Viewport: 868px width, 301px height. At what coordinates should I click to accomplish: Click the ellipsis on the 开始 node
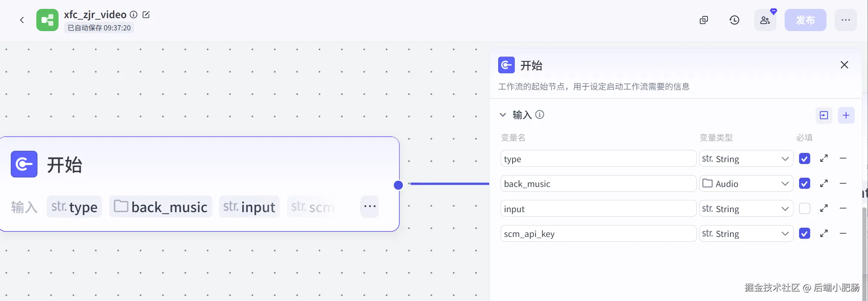coord(370,207)
